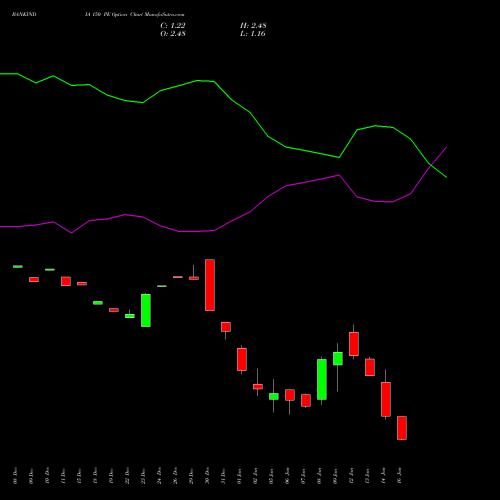500x500 pixels.
Task: Click the 08 Jan date label
Action: click(319, 476)
